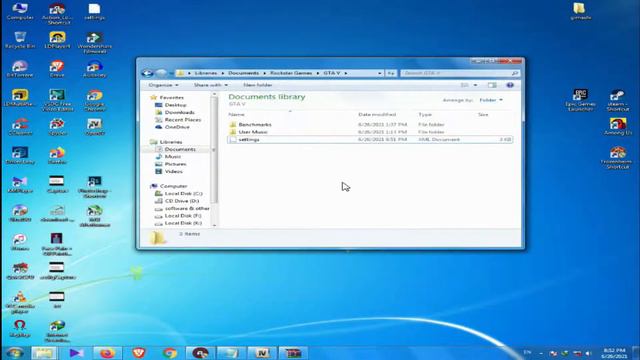Viewport: 640px width, 360px height.
Task: Click the address bar refresh button
Action: 391,73
